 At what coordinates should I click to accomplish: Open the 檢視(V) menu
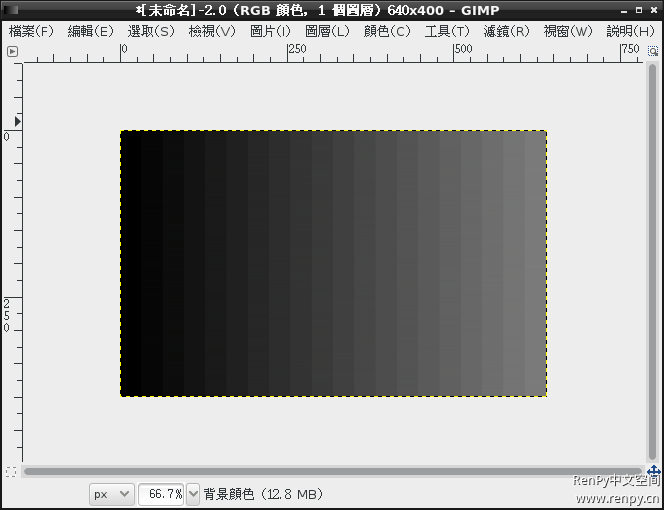tap(212, 31)
